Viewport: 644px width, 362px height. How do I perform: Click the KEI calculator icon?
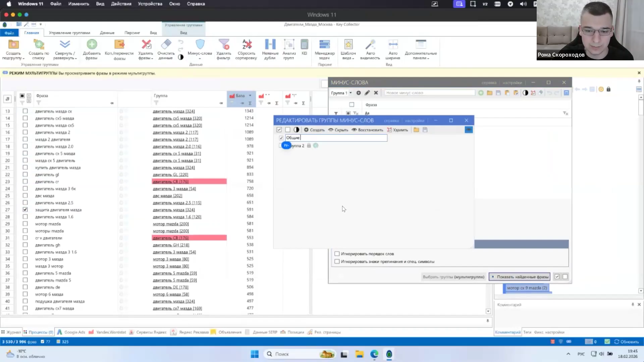click(x=304, y=44)
